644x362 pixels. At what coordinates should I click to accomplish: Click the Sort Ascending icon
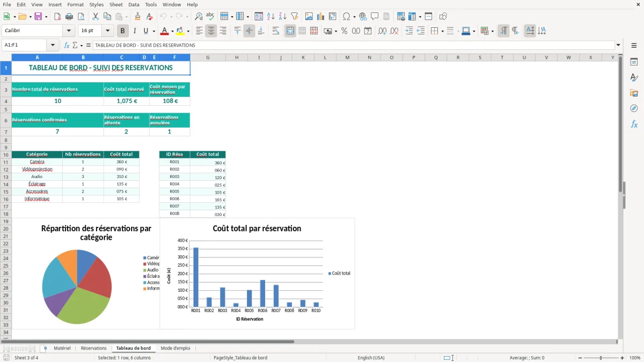pos(271,17)
